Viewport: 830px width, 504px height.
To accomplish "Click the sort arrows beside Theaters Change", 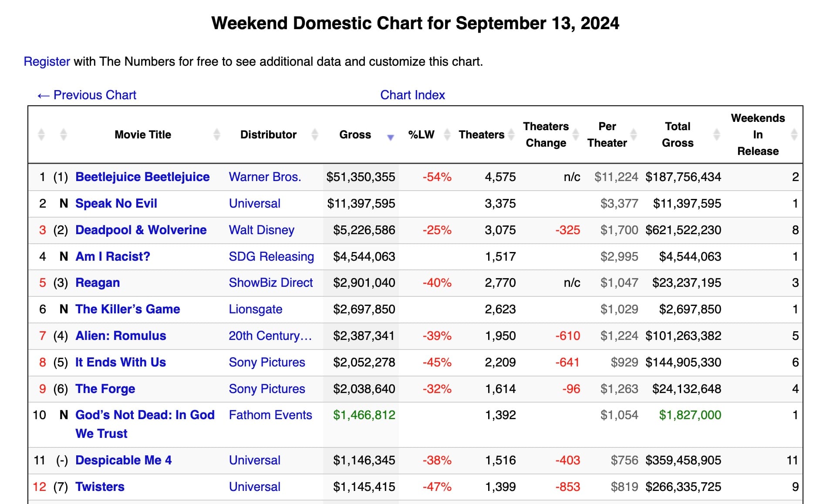I will point(576,134).
